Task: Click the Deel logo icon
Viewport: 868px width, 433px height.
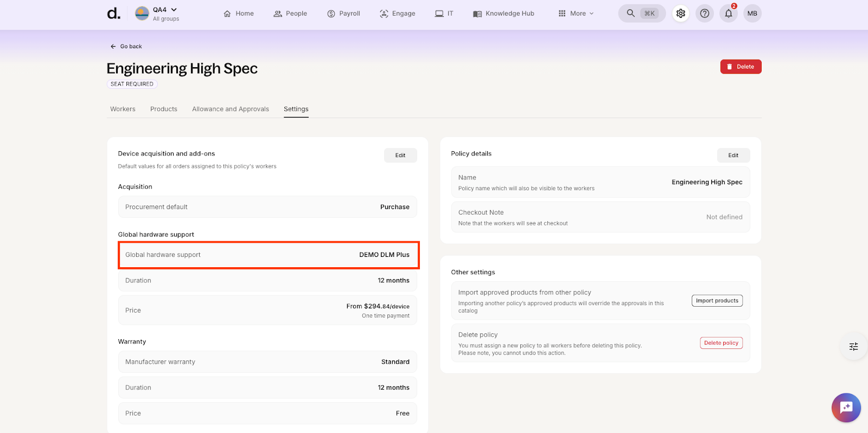Action: (x=113, y=14)
